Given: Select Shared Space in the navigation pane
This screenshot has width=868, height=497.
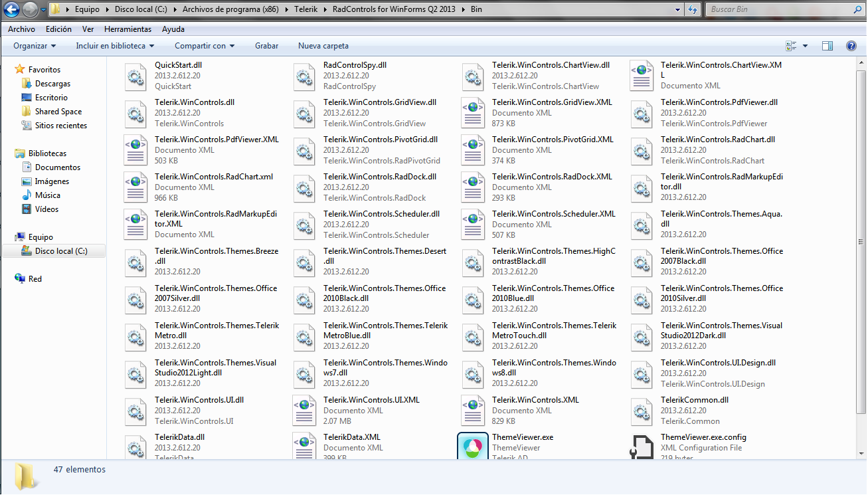Looking at the screenshot, I should 58,112.
